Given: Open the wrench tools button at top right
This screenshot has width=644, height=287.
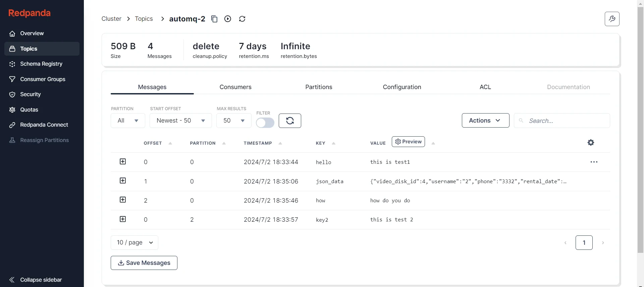Looking at the screenshot, I should point(612,19).
